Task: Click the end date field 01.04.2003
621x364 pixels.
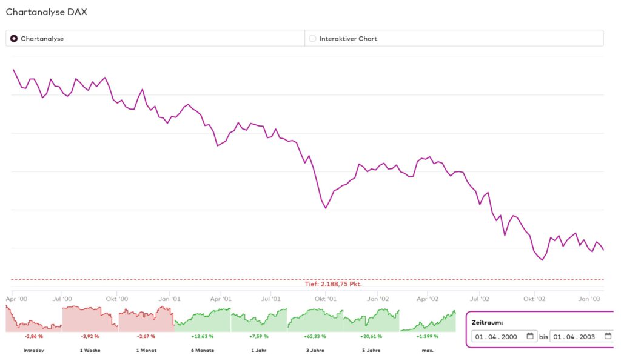Action: [x=582, y=336]
